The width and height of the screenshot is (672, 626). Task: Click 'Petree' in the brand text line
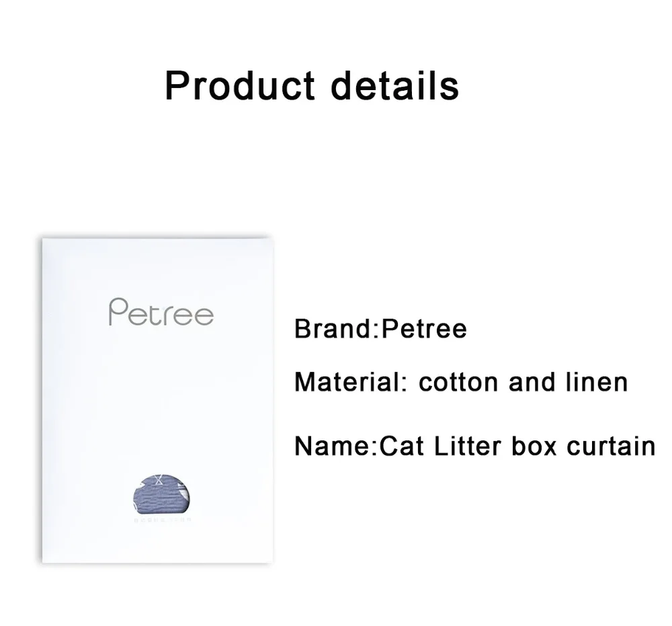pyautogui.click(x=423, y=329)
